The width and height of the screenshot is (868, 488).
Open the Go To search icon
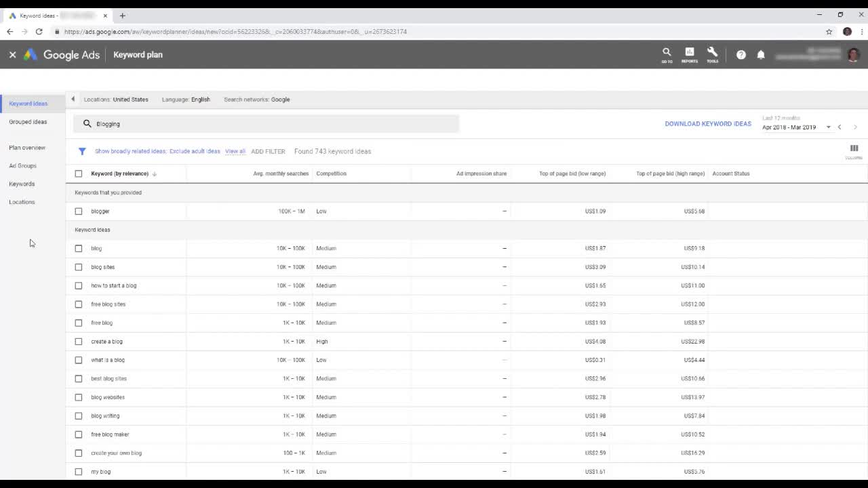(x=667, y=55)
